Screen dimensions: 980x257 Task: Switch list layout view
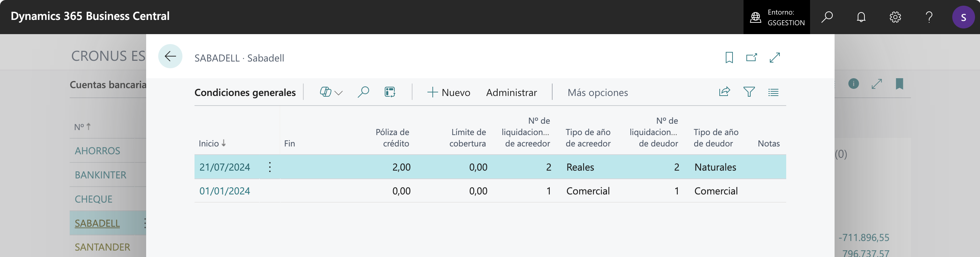point(773,92)
